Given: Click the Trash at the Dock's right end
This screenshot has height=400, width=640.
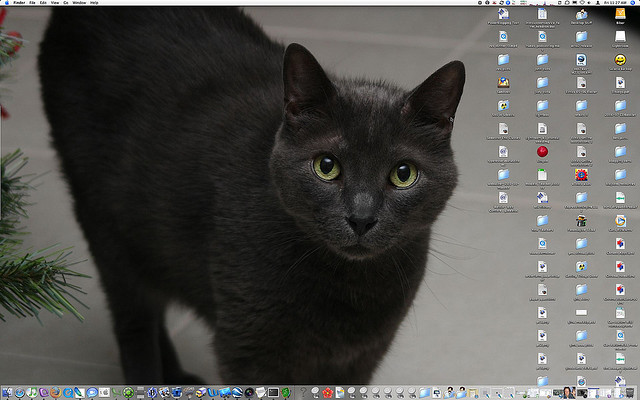Looking at the screenshot, I should click(632, 392).
